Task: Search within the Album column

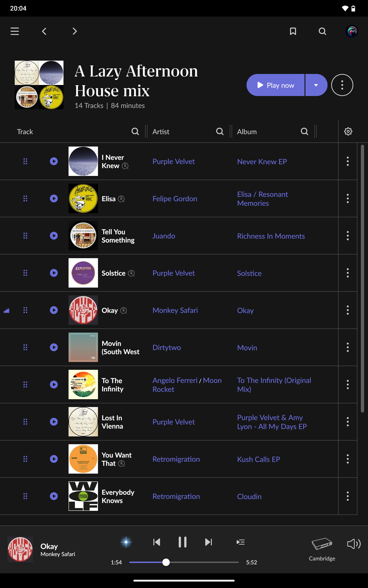Action: coord(305,131)
